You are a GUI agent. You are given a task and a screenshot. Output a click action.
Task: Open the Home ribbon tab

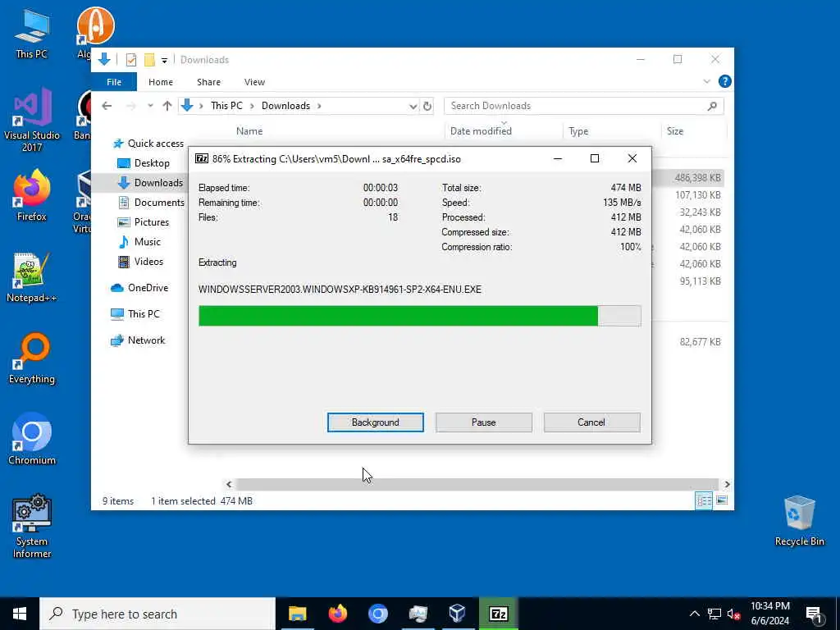coord(161,82)
